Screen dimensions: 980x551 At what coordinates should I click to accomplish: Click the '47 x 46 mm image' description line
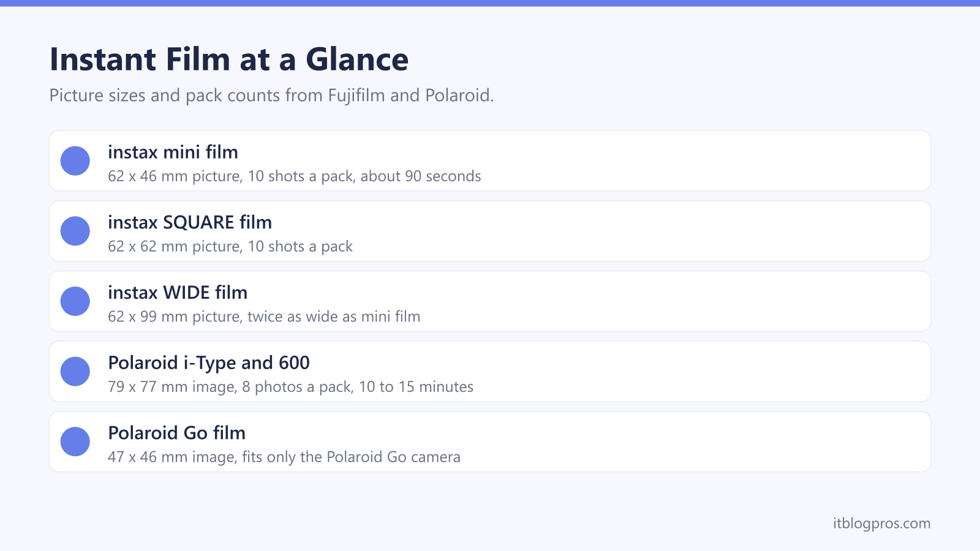click(284, 457)
